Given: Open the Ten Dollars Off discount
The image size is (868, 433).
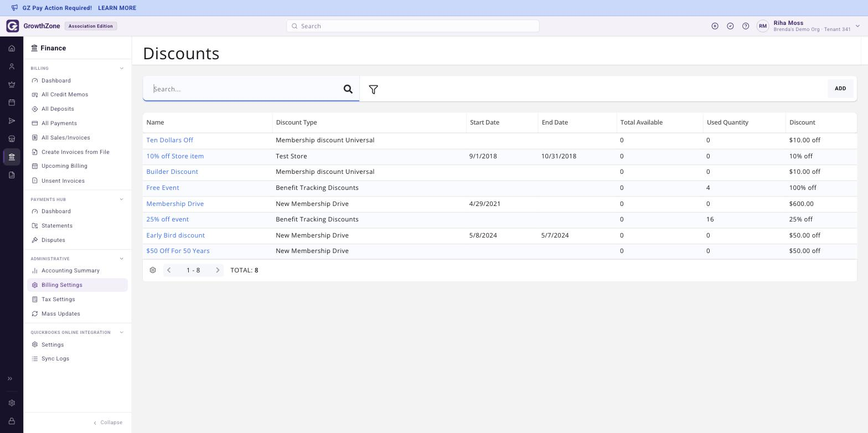Looking at the screenshot, I should (x=169, y=141).
